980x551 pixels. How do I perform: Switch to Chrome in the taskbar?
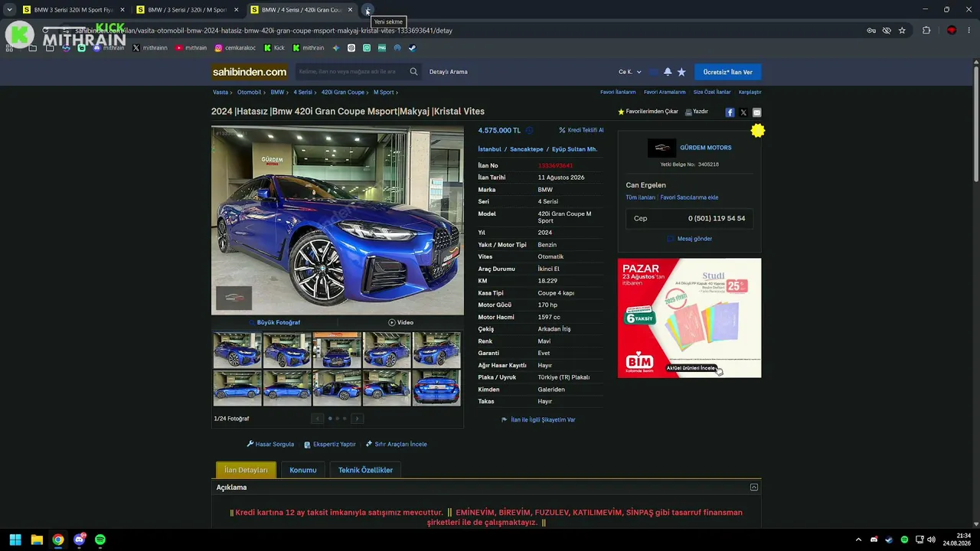tap(58, 540)
